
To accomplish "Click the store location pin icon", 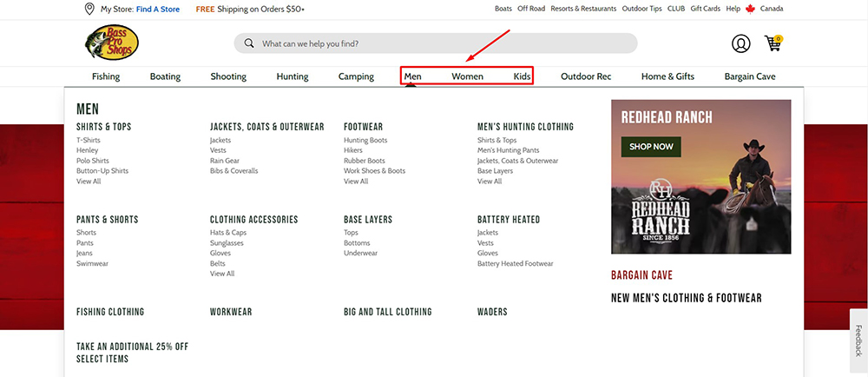I will (89, 9).
